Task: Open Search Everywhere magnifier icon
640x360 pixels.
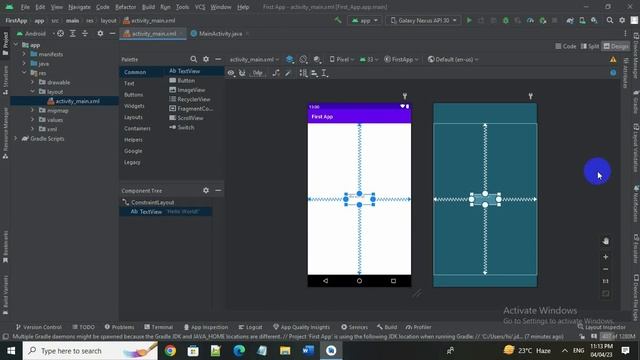Action: (x=610, y=20)
